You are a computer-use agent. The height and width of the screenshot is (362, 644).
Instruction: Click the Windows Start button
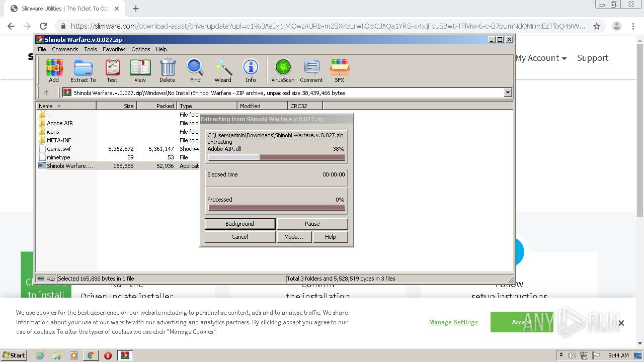coord(14,355)
